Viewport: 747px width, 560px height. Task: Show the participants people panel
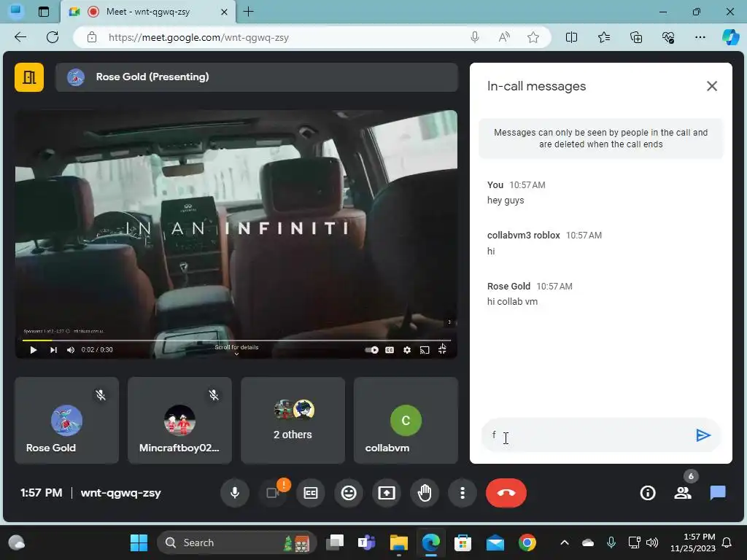point(683,493)
